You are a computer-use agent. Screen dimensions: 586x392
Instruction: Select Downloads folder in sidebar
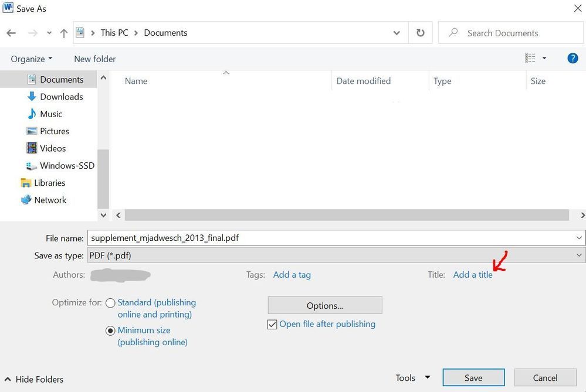click(61, 97)
